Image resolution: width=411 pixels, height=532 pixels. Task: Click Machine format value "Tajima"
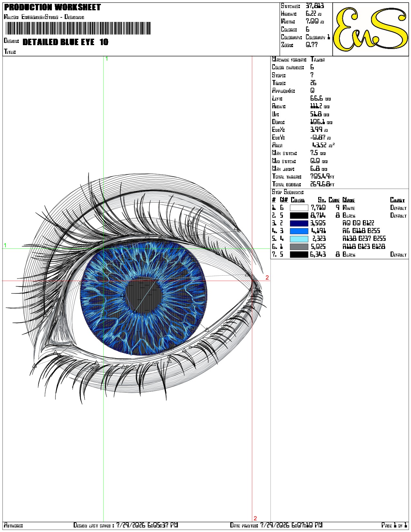[318, 59]
